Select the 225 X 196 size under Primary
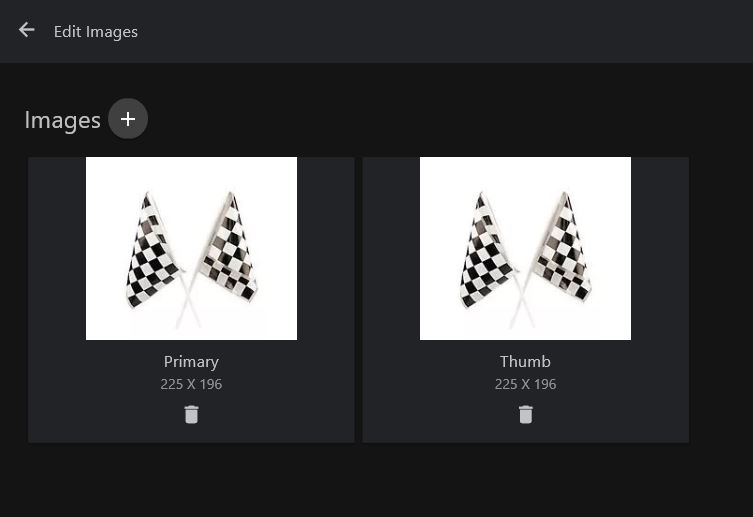This screenshot has width=753, height=517. (191, 384)
